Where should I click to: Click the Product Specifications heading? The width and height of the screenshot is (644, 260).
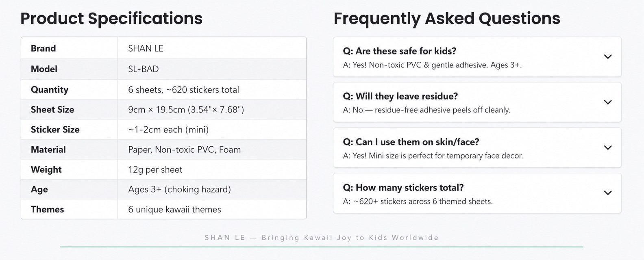coord(111,19)
